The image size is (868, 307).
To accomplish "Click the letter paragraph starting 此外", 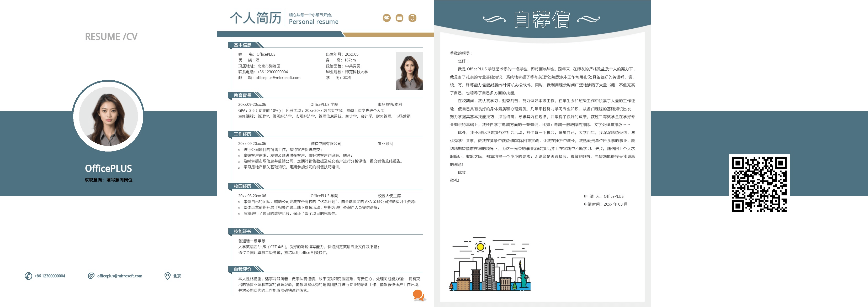I will [543, 148].
